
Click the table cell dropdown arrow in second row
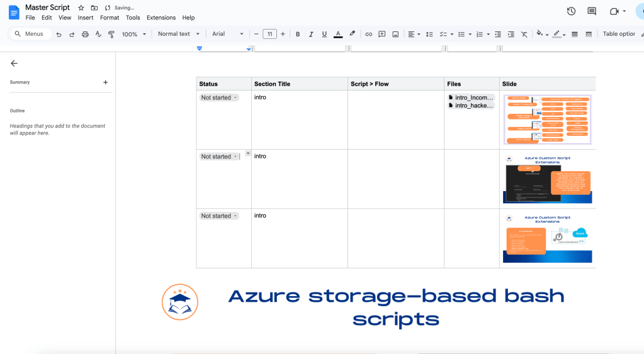248,153
